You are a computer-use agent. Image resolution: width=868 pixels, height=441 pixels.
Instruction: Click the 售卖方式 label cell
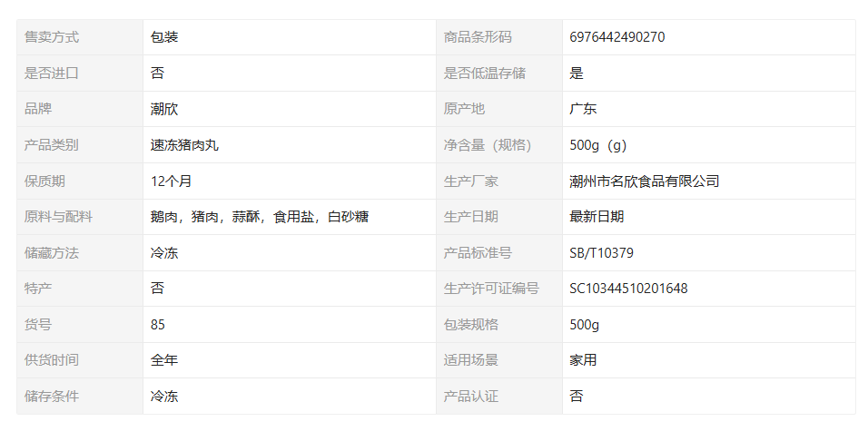(x=80, y=37)
